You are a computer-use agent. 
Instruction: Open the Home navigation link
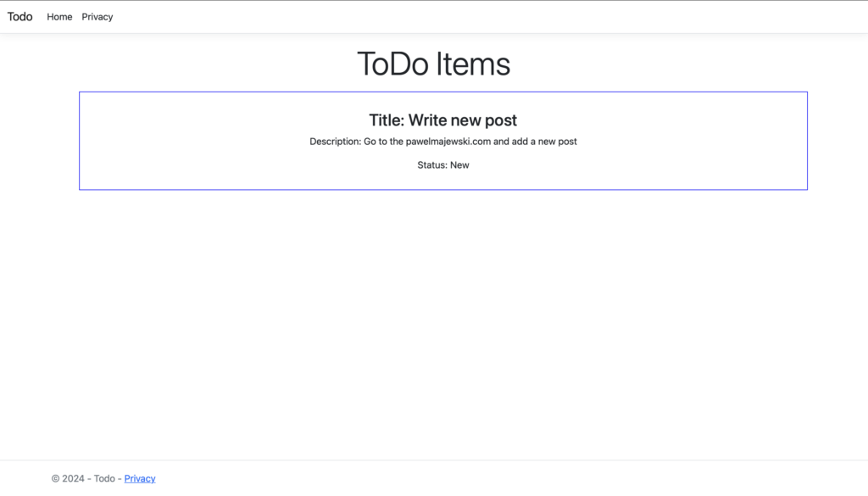click(59, 17)
